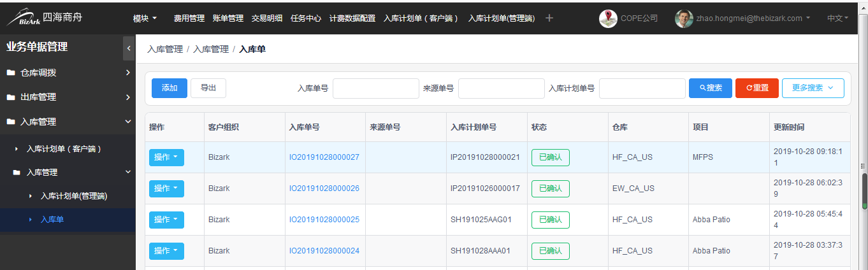This screenshot has width=868, height=270.
Task: Click 已确认 status badge for IO20191028000025
Action: pos(551,220)
